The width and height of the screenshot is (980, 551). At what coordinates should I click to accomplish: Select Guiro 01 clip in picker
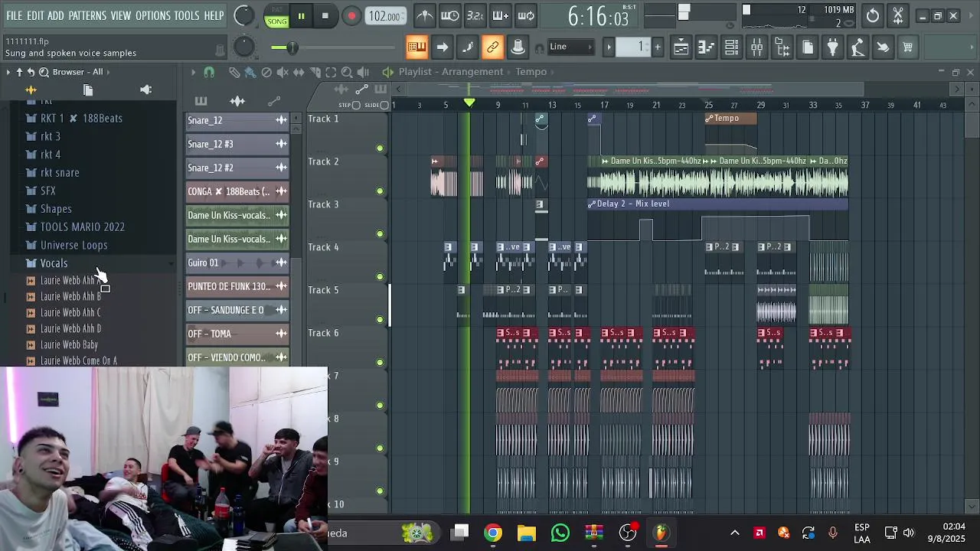click(237, 262)
